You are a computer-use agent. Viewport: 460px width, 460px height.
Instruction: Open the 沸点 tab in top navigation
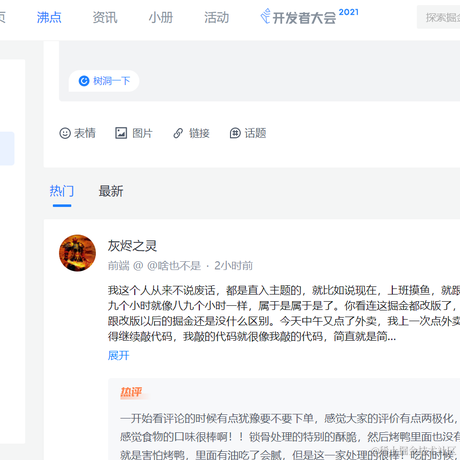(49, 17)
